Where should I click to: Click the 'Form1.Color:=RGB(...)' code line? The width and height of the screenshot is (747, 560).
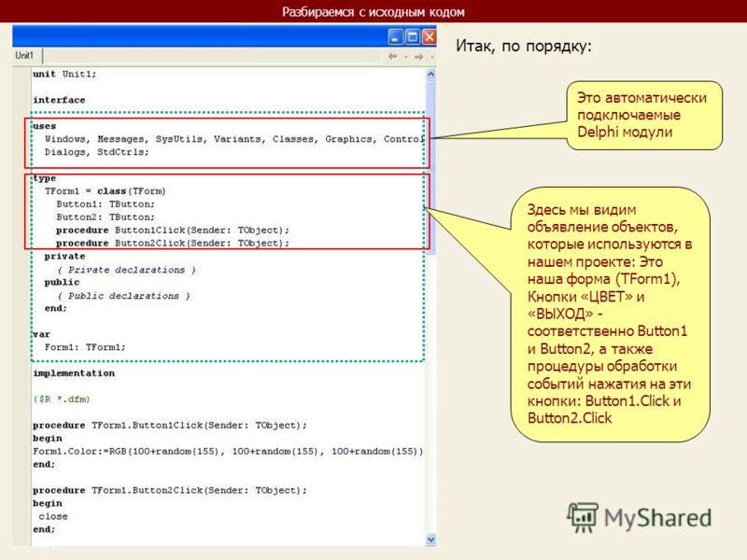228,452
